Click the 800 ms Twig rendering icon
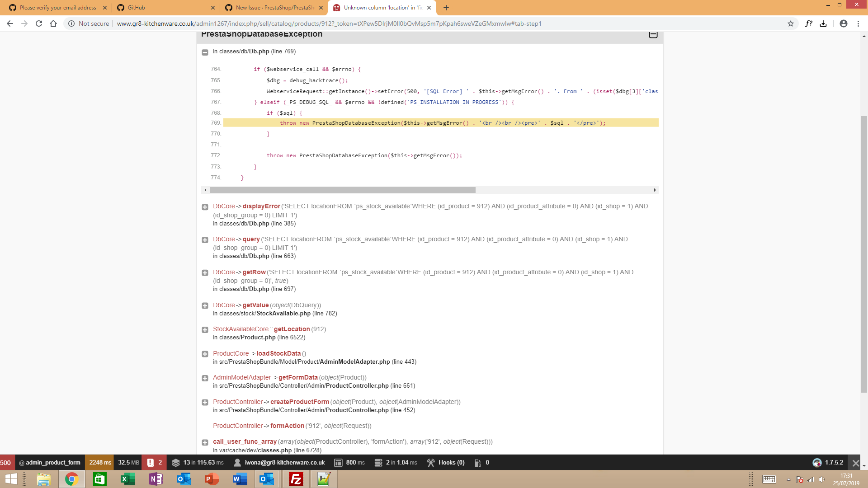The height and width of the screenshot is (488, 868). coord(338,462)
